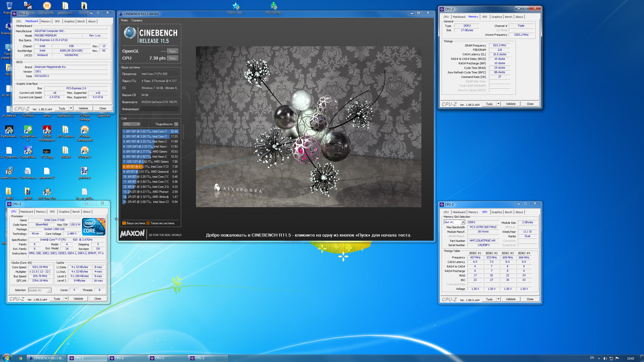Click the orange Ваша система legend swatch
Image resolution: width=644 pixels, height=362 pixels.
click(x=124, y=223)
